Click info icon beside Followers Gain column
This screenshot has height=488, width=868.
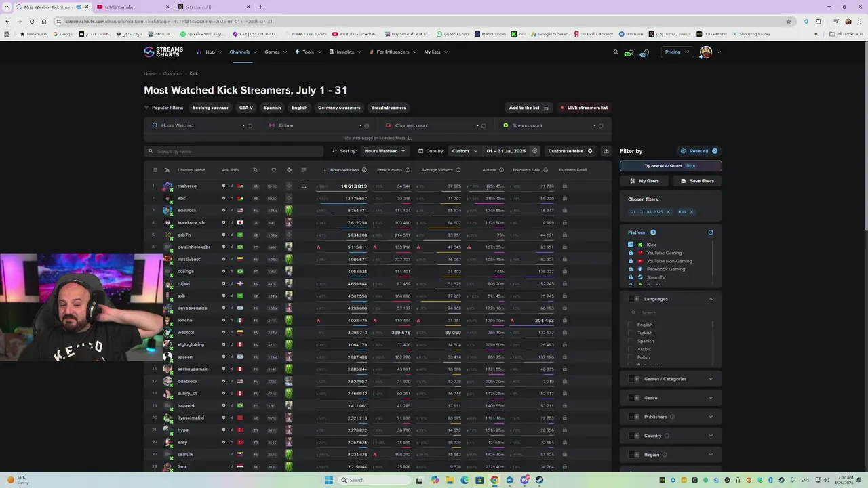click(x=545, y=170)
